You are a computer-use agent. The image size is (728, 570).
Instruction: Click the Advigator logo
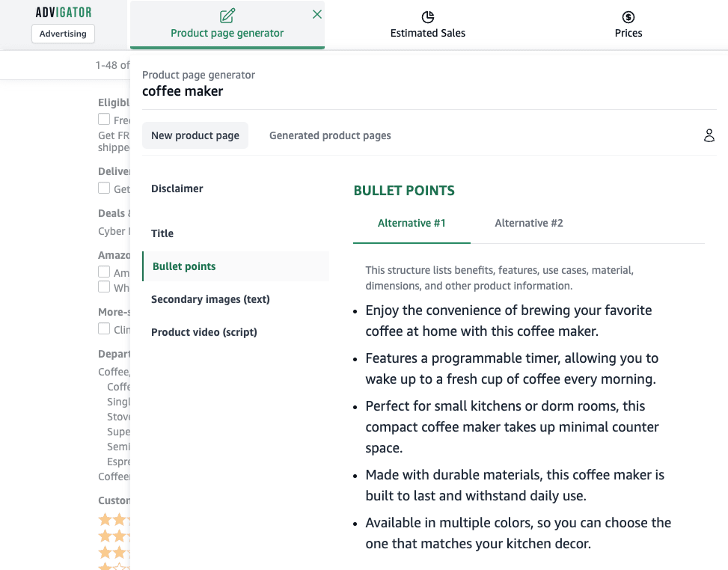click(64, 13)
